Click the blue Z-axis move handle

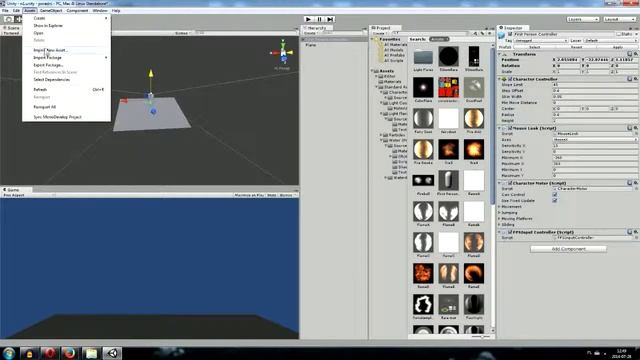click(153, 111)
